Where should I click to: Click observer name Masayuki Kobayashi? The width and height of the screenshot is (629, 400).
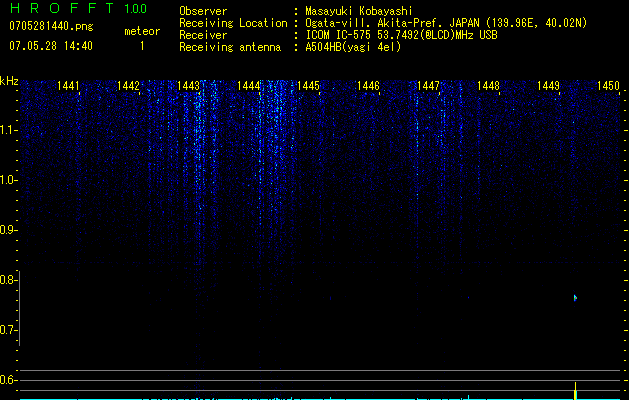click(359, 11)
